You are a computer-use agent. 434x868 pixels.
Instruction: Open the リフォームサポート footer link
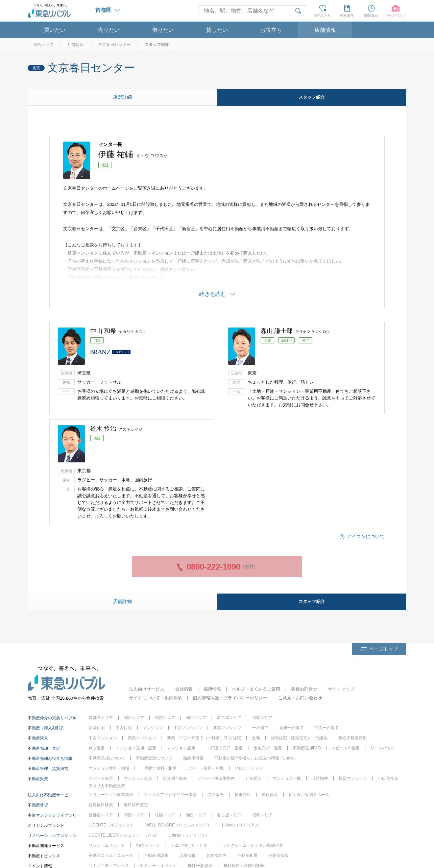107,845
